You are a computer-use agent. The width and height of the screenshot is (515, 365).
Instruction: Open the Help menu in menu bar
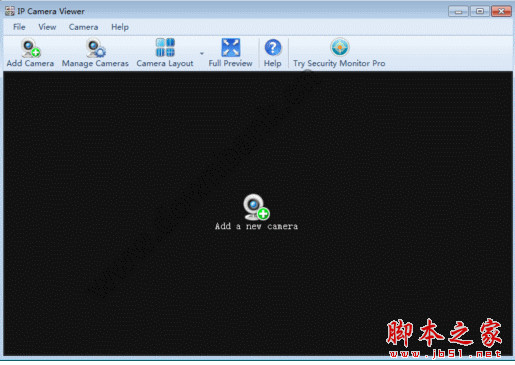click(x=120, y=27)
